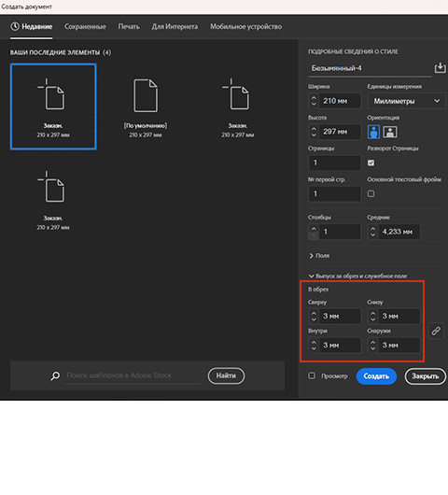Click the save preset icon next to name
This screenshot has width=448, height=495.
click(441, 67)
